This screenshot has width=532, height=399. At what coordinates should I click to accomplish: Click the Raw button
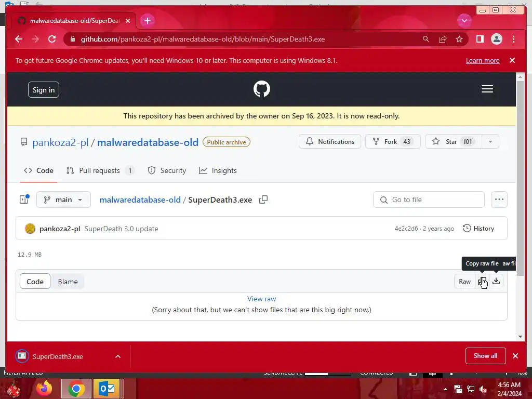(x=464, y=281)
